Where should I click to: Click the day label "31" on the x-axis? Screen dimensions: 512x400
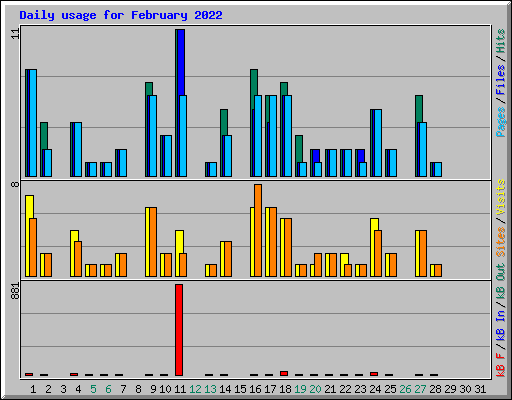[x=480, y=389]
